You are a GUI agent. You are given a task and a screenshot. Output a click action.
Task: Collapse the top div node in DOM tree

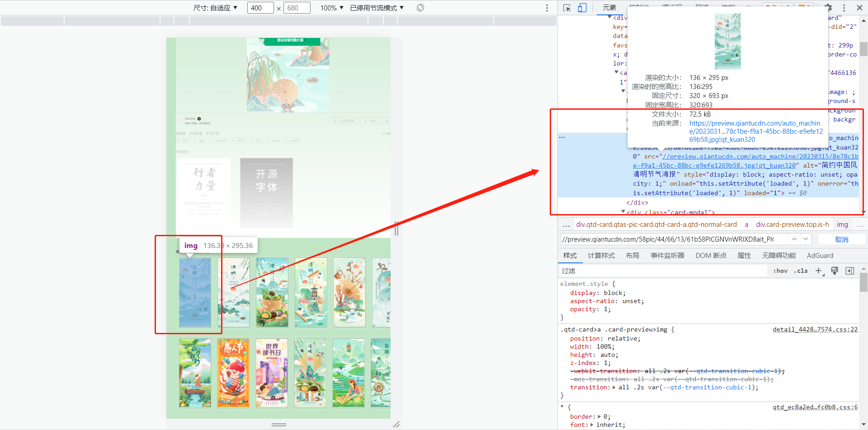click(610, 17)
